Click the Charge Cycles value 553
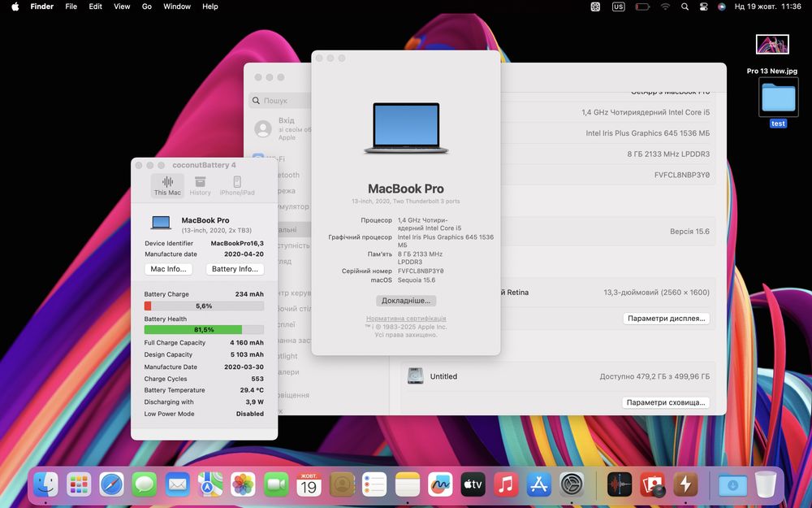The height and width of the screenshot is (508, 812). coord(257,379)
